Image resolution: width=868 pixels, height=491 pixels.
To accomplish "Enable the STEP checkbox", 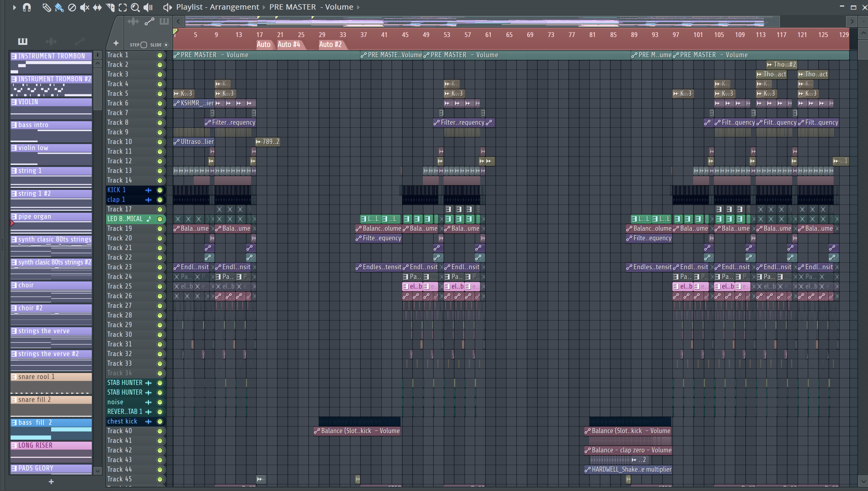I will pyautogui.click(x=144, y=45).
